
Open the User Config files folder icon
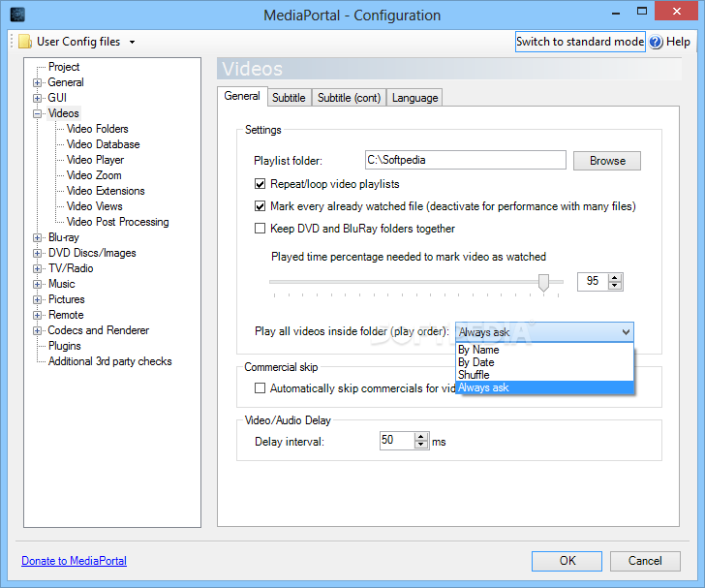25,42
